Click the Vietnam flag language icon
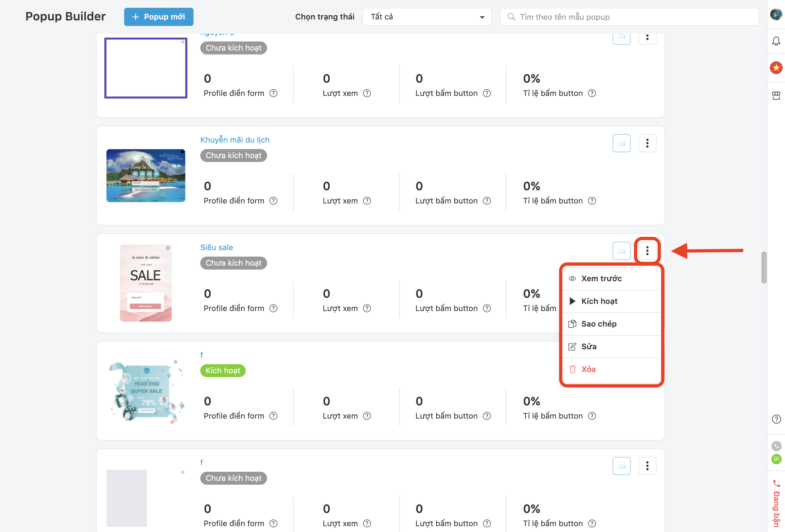 [x=776, y=68]
